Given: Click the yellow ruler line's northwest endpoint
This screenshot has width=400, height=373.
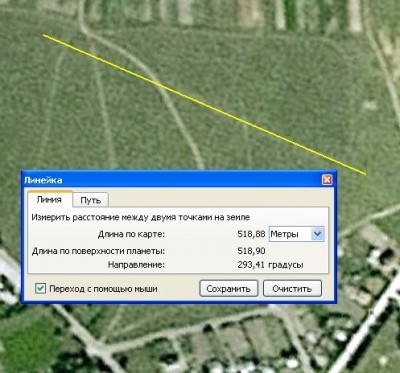Looking at the screenshot, I should point(44,35).
